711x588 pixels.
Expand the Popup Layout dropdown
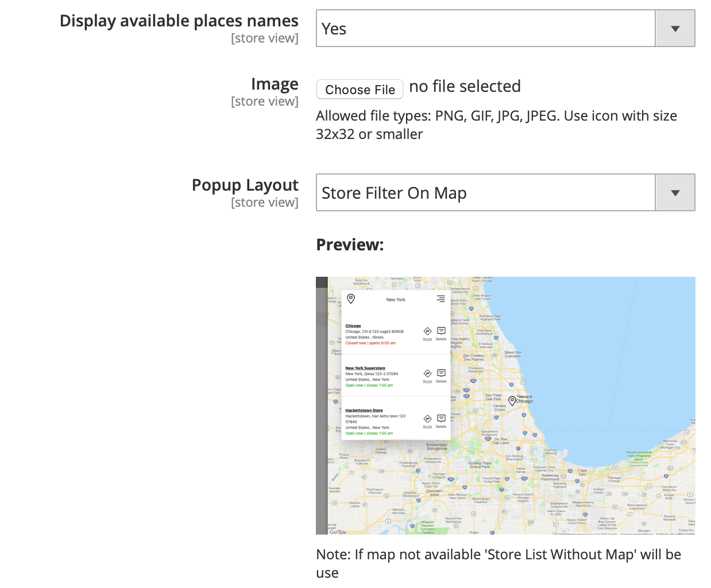pyautogui.click(x=505, y=192)
